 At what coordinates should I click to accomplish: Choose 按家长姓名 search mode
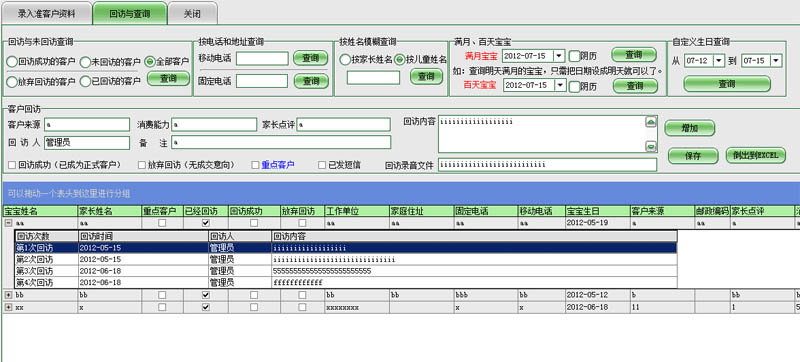click(x=345, y=60)
